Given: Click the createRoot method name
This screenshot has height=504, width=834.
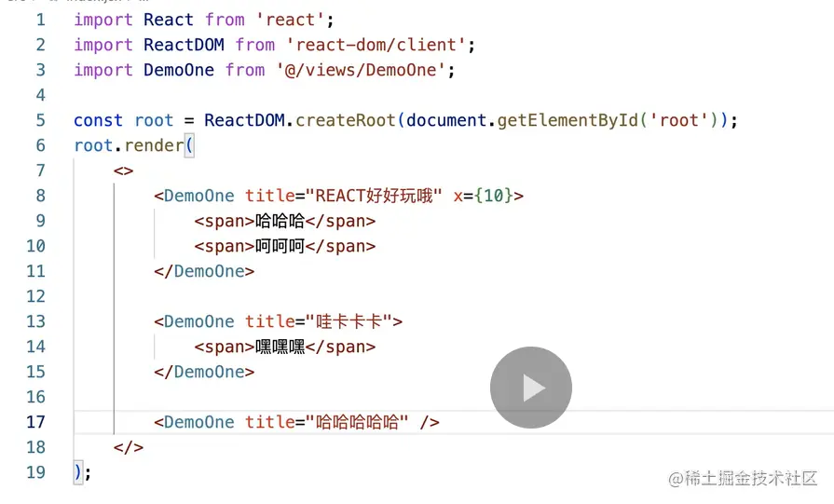Looking at the screenshot, I should pos(346,121).
